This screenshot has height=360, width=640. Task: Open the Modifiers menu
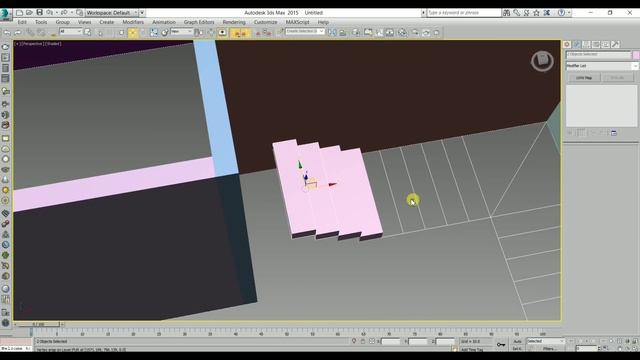(x=133, y=22)
